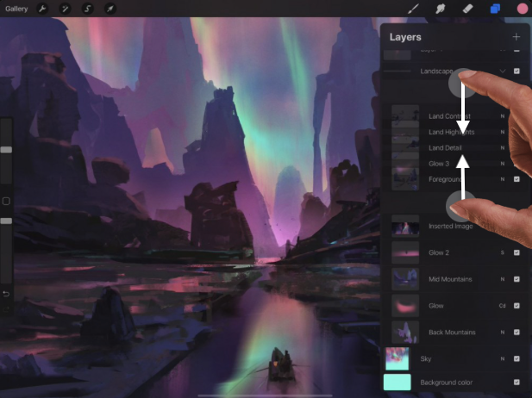The image size is (532, 398).
Task: Toggle visibility of Foreground layer
Action: point(516,179)
